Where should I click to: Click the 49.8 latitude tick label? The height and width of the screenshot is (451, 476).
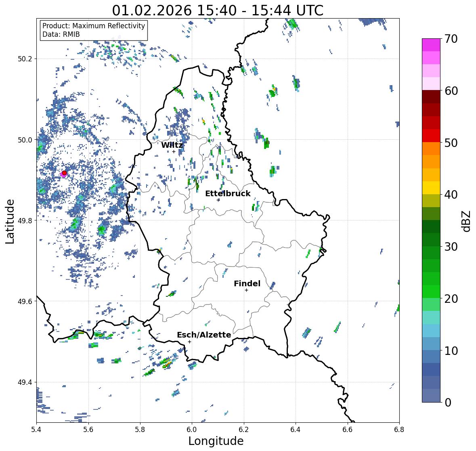pyautogui.click(x=25, y=220)
